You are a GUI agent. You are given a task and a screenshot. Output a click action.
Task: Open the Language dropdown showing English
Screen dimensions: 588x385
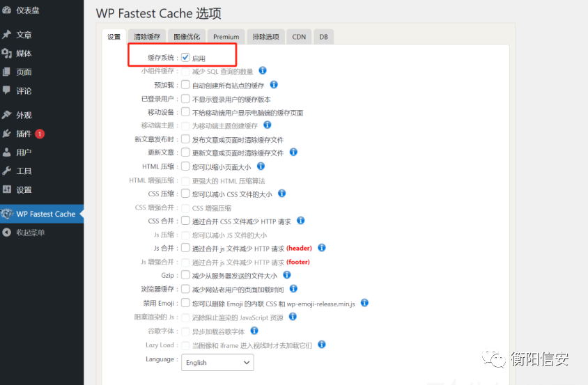[x=217, y=363]
